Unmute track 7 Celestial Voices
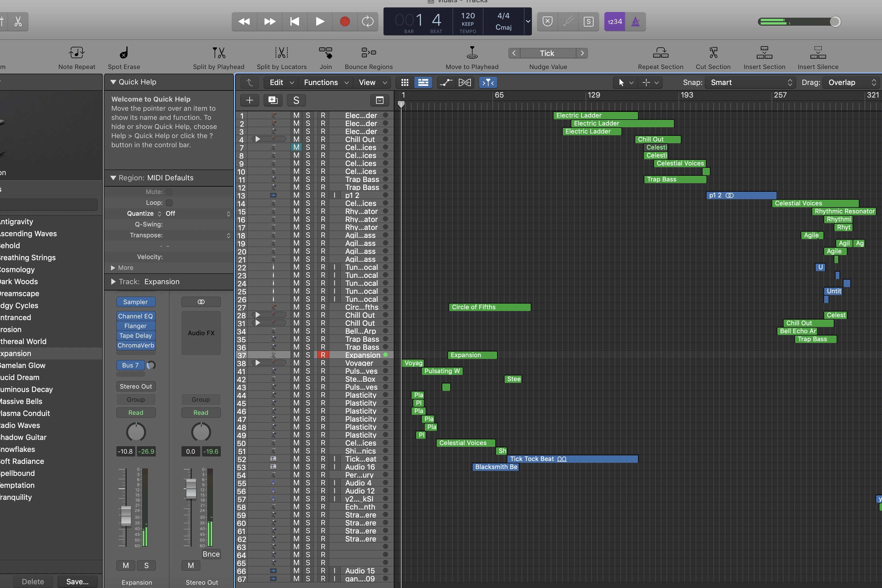882x588 pixels. point(296,147)
